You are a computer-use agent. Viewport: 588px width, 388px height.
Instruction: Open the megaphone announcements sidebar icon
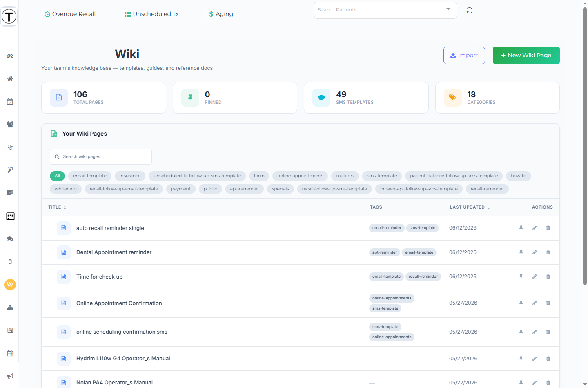[10, 376]
